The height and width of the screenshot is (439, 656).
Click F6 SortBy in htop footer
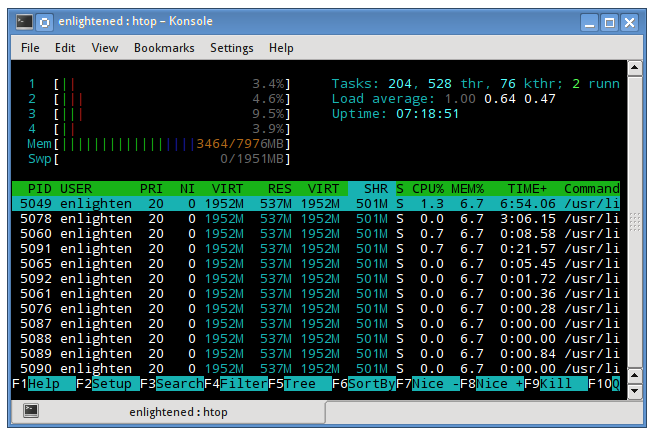point(364,383)
